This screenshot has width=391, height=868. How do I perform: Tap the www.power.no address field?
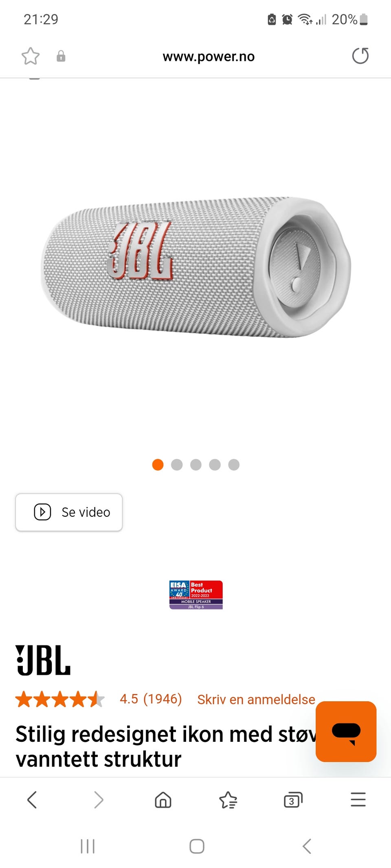pyautogui.click(x=209, y=56)
